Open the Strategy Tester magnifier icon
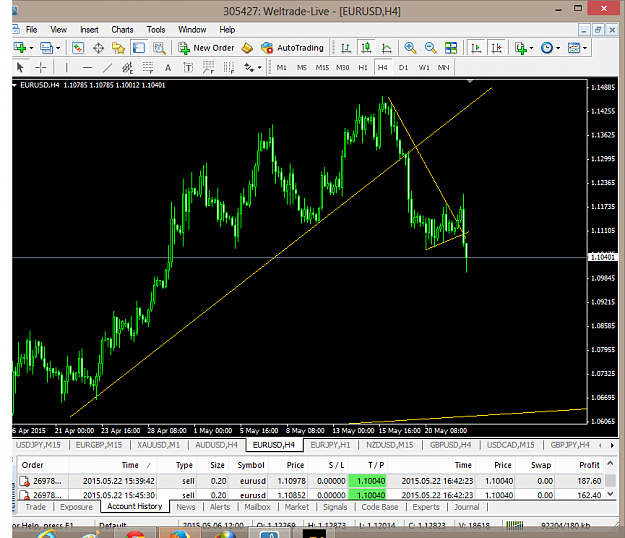The image size is (625, 538). 159,48
